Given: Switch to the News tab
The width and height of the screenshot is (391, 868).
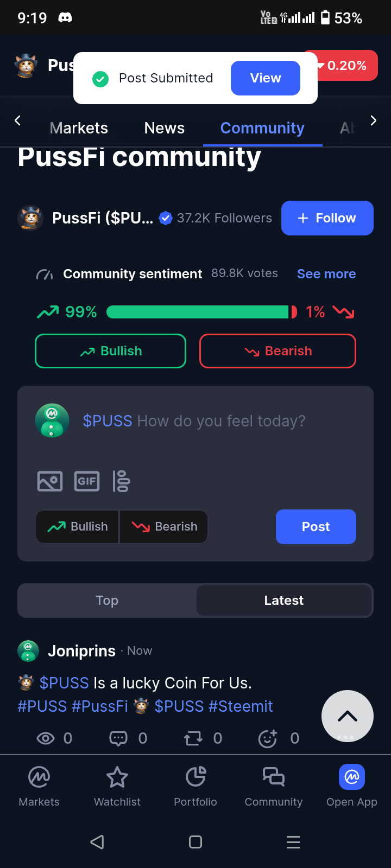Looking at the screenshot, I should click(x=165, y=128).
